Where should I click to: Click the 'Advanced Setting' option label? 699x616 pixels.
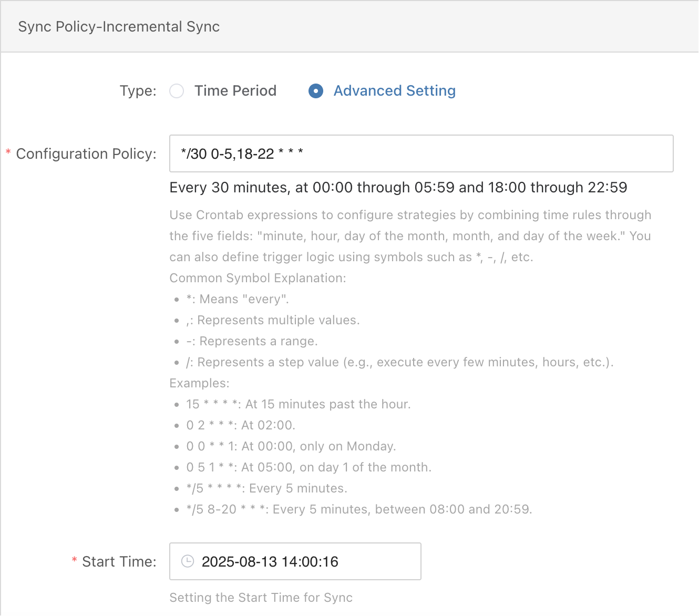pos(394,91)
